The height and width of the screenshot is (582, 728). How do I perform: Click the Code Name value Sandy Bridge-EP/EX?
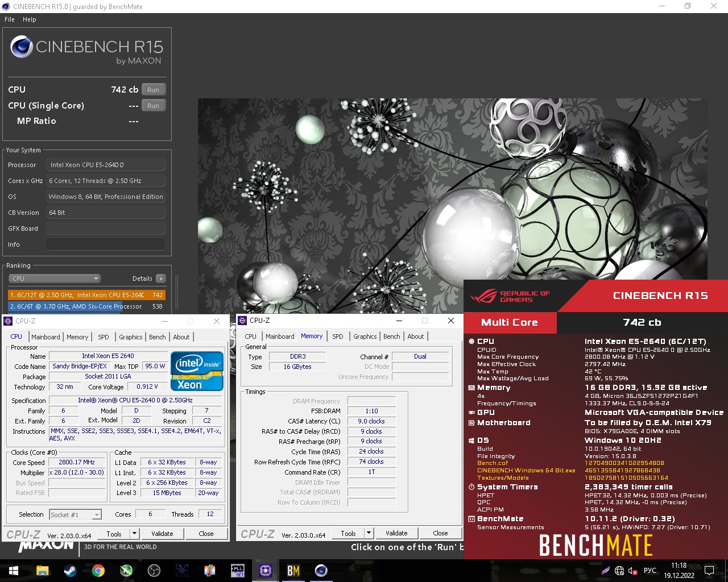tap(80, 366)
